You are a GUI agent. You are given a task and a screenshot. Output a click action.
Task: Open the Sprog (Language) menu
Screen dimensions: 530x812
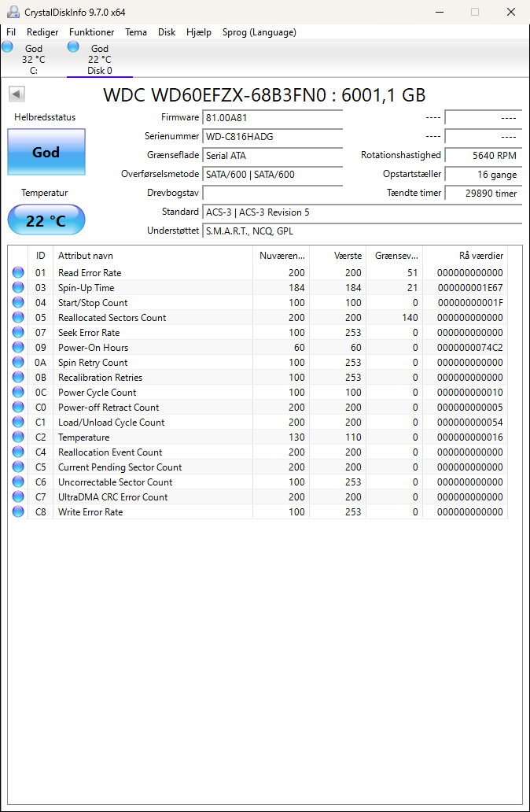pyautogui.click(x=259, y=32)
